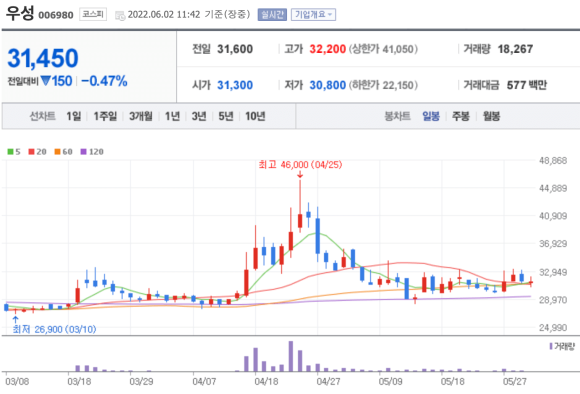Click the 05/27 date axis label
This screenshot has height=394, width=580.
coord(515,381)
